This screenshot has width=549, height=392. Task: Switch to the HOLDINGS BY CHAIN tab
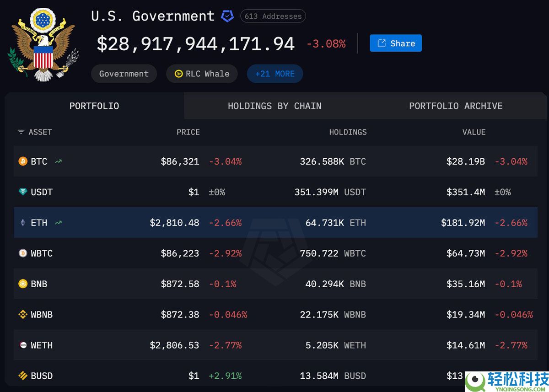point(274,106)
